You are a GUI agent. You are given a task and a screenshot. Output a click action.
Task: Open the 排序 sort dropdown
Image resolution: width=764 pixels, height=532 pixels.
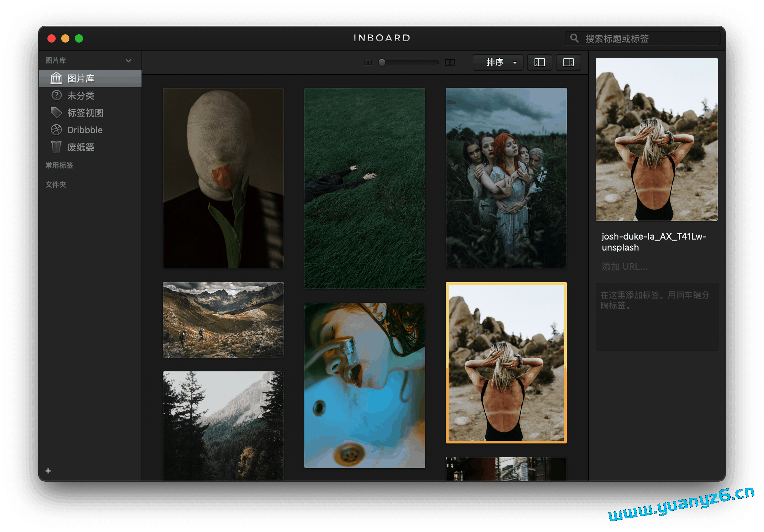coord(498,62)
